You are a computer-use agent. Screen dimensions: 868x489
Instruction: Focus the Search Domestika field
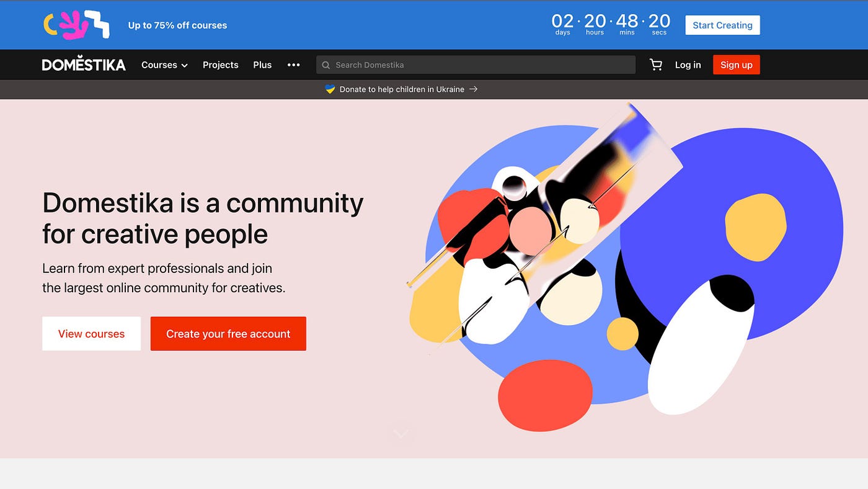pos(476,65)
